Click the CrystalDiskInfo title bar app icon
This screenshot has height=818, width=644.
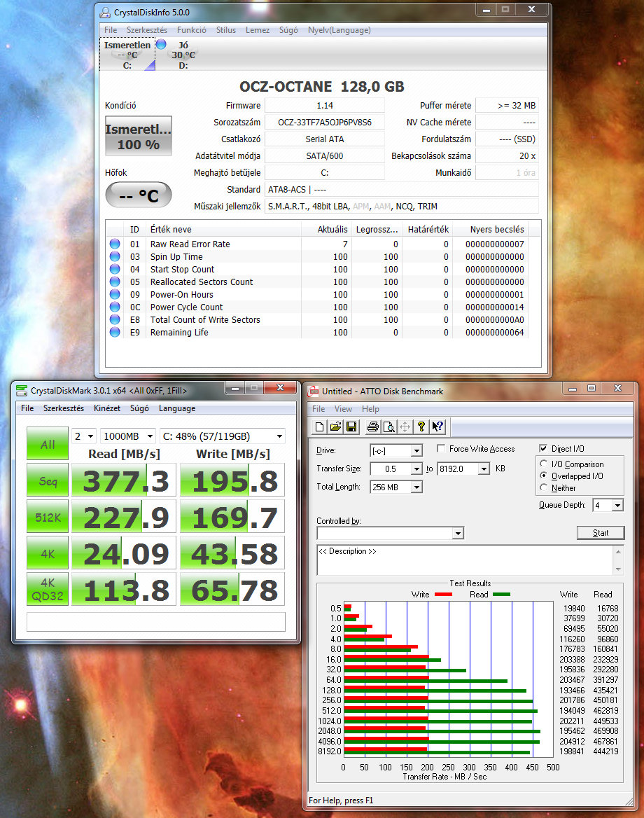pos(105,13)
